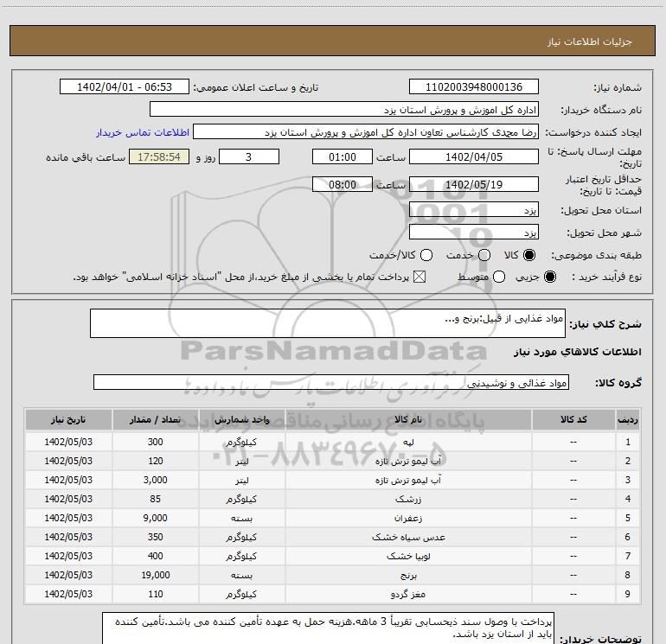Click the زرشک item name cell
Viewport: 666px width, 644px height.
click(x=408, y=499)
